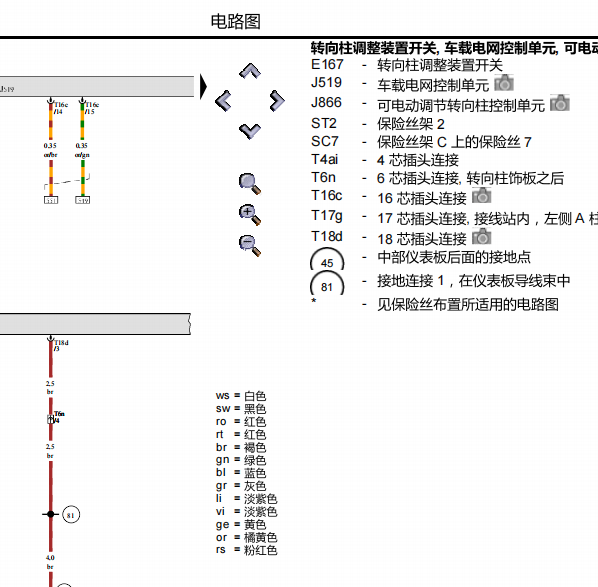This screenshot has width=598, height=587.
Task: Click ground connection 81 circle in legend
Action: tap(327, 283)
